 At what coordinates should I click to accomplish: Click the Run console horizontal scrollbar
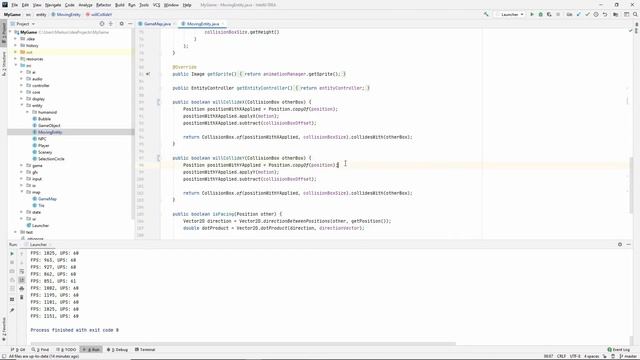pos(243,344)
